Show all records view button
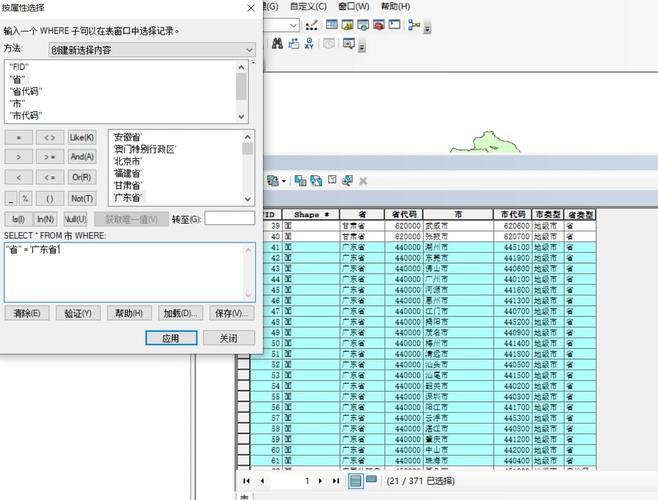This screenshot has height=500, width=658. click(355, 481)
